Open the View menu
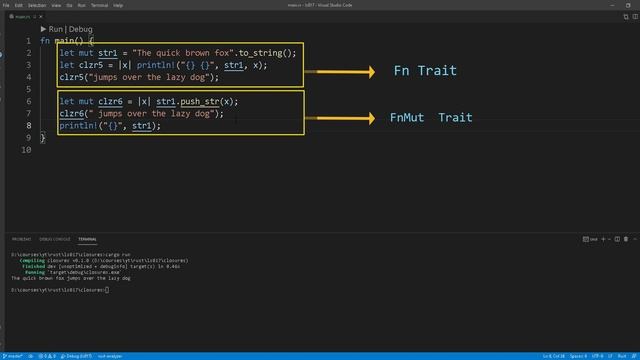The image size is (640, 360). 56,5
